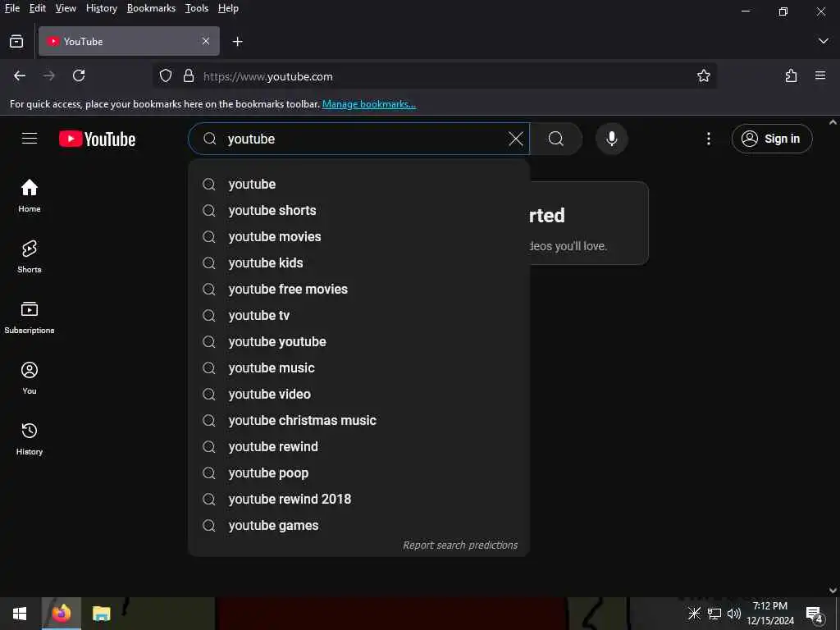Viewport: 840px width, 630px height.
Task: Select the 'youtube rewind' suggestion
Action: click(359, 447)
